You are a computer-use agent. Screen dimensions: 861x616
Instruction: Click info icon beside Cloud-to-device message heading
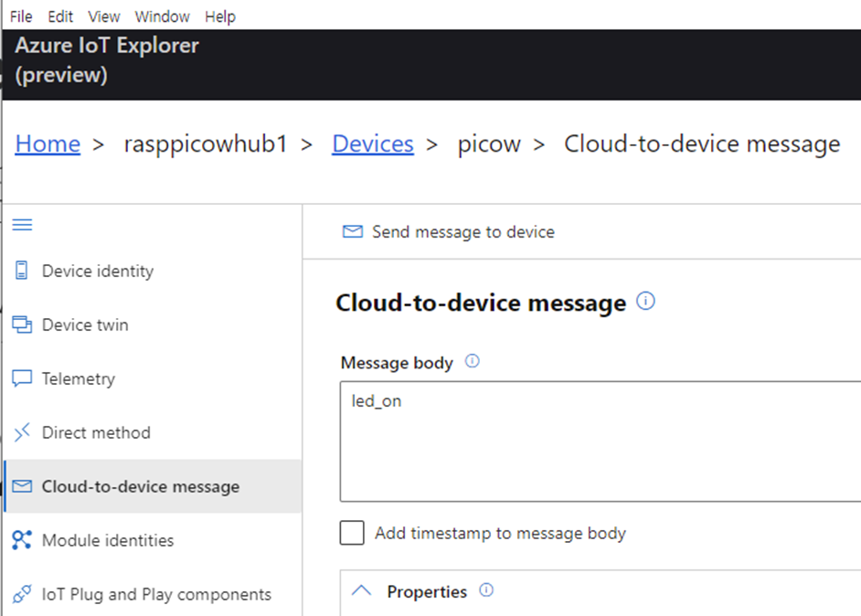[645, 302]
